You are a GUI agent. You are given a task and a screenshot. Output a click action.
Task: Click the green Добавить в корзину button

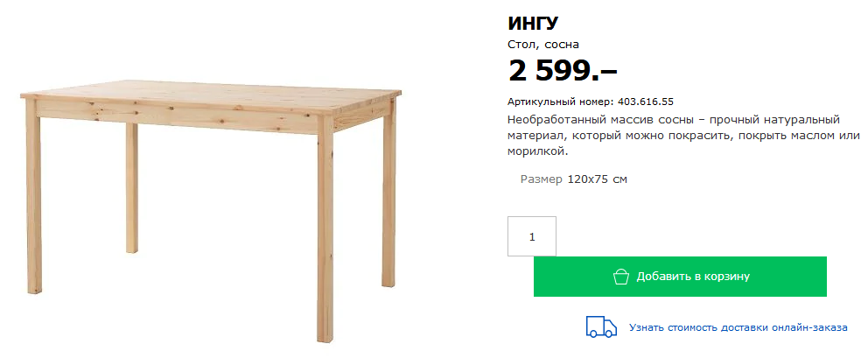click(x=680, y=277)
